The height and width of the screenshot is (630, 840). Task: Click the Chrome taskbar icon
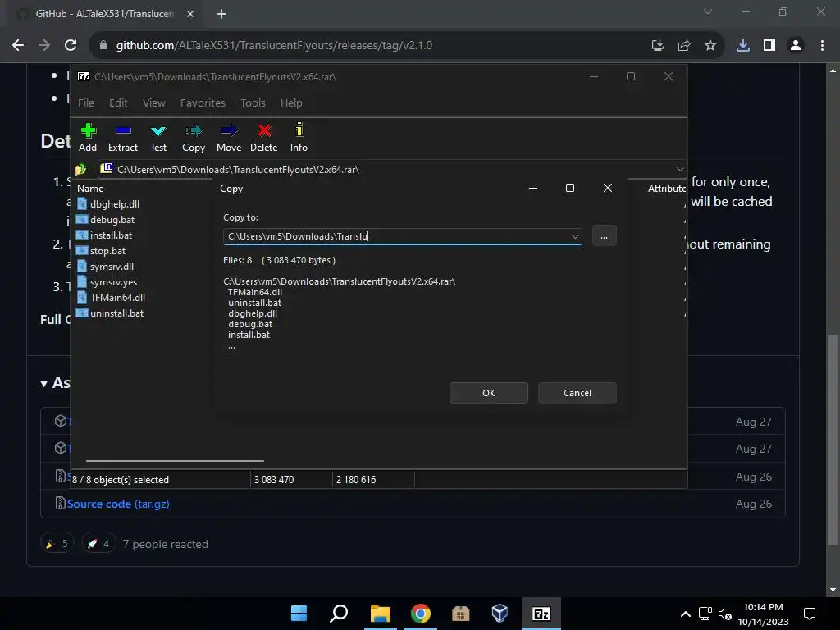(421, 614)
